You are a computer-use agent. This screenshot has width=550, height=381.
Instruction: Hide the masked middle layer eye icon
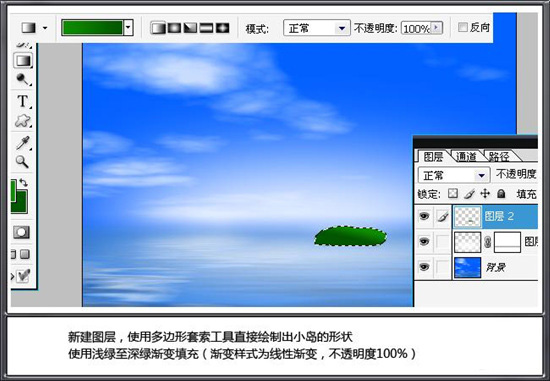(x=424, y=242)
